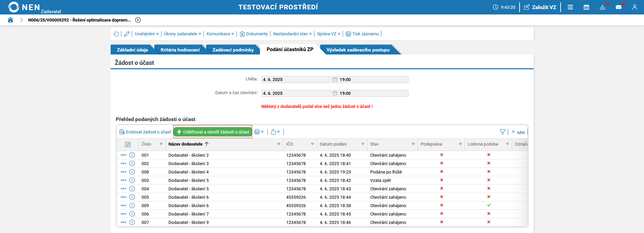This screenshot has width=644, height=233.
Task: Show info for request 001
Action: pyautogui.click(x=132, y=155)
